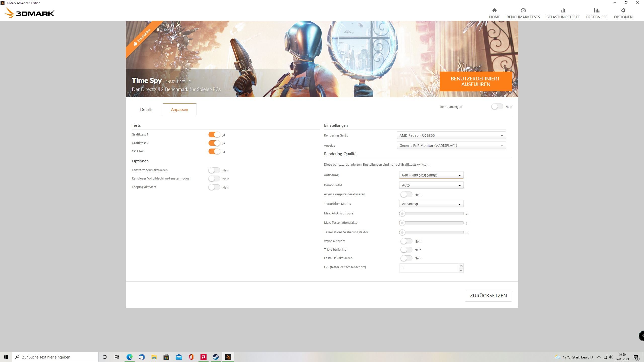Disable the CPU Test switch

pyautogui.click(x=214, y=151)
